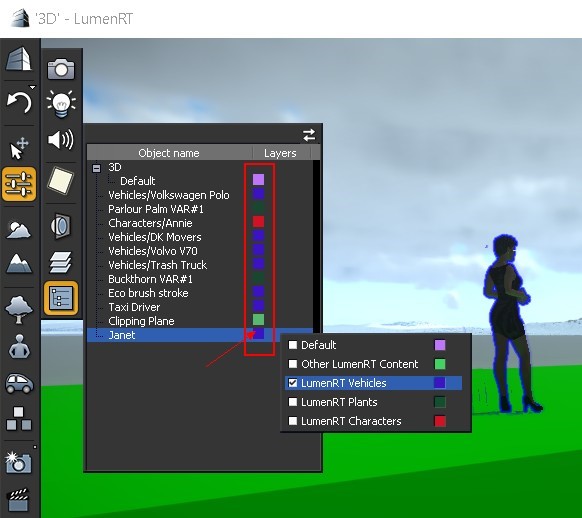Image resolution: width=582 pixels, height=518 pixels.
Task: Open the stacked layers icon
Action: (61, 262)
